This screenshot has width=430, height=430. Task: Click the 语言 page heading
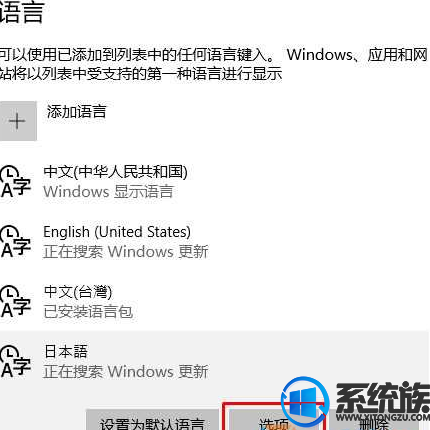pyautogui.click(x=22, y=12)
